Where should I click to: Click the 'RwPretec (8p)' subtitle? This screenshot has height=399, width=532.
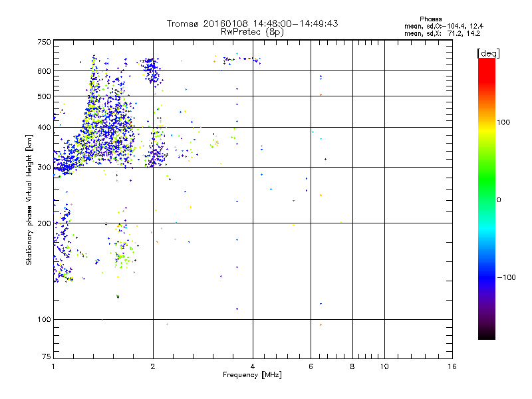(252, 32)
